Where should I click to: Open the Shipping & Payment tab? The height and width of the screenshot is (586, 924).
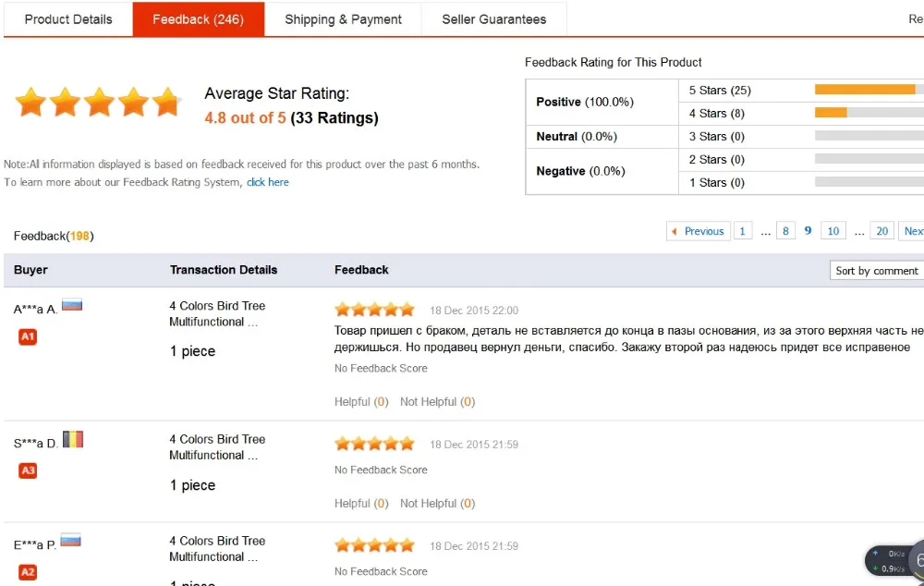click(x=343, y=19)
